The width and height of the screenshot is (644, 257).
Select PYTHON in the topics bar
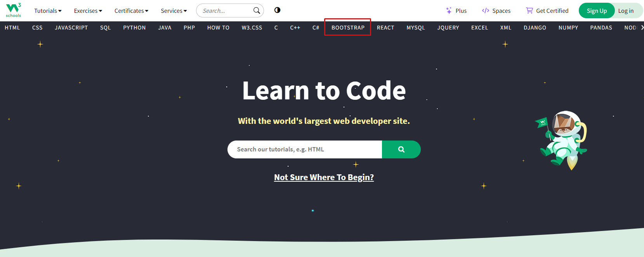pos(135,28)
